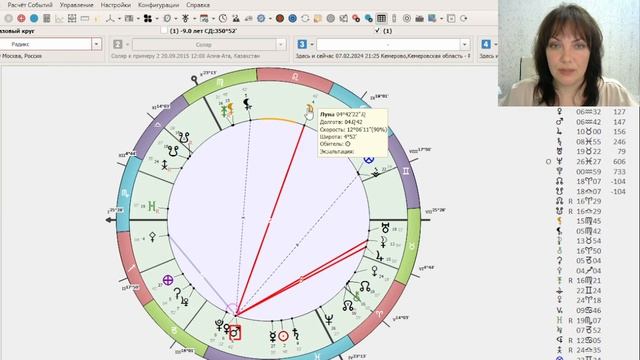The image size is (640, 360).
Task: Click the circle with arrow icon at toolbar end
Action: 463,18
